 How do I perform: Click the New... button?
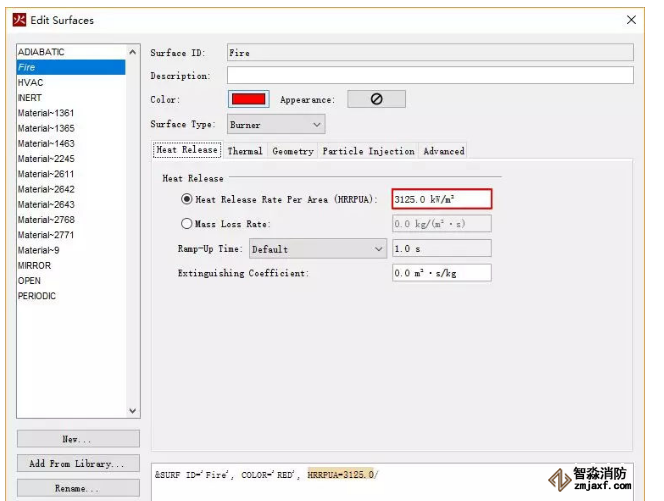click(78, 439)
